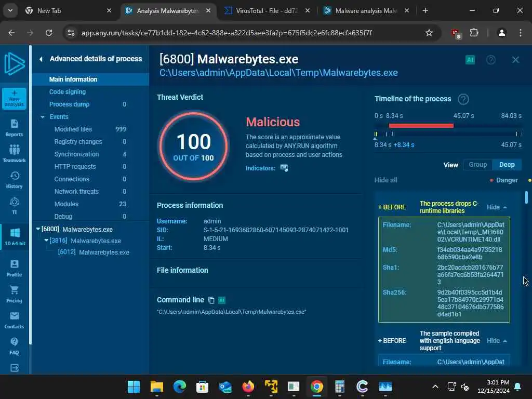This screenshot has width=532, height=399.
Task: Open help for Timeline of the process
Action: click(x=463, y=99)
